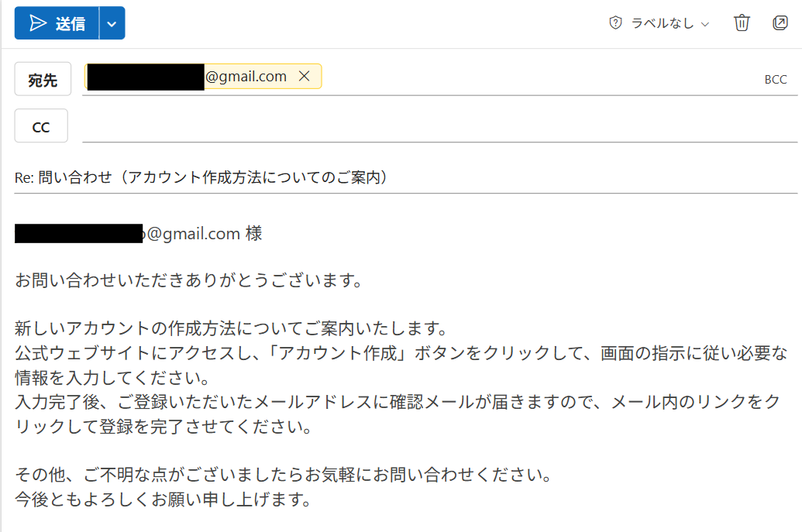Discard the draft with the trash icon
This screenshot has width=802, height=532.
(x=742, y=23)
